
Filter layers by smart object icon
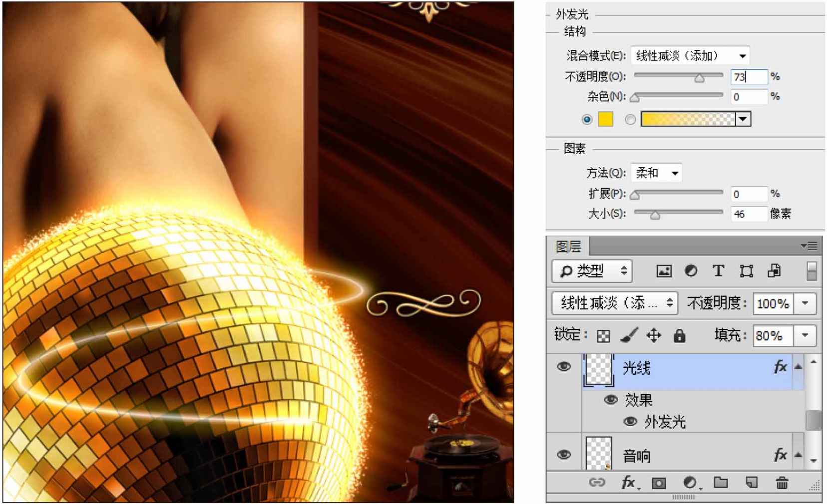tap(774, 270)
